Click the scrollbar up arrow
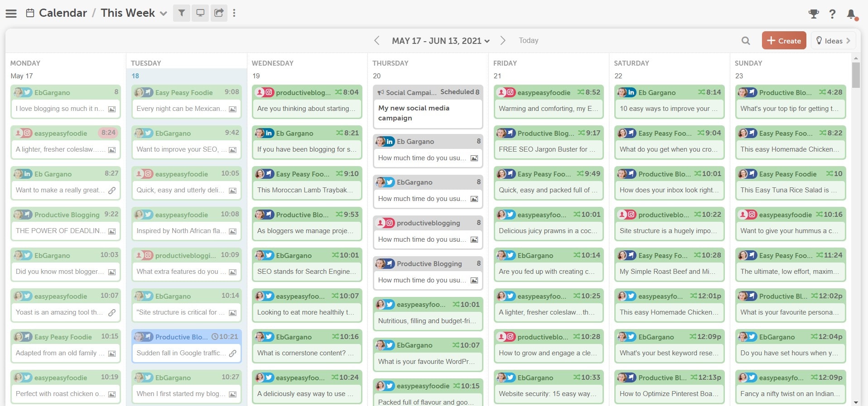This screenshot has height=406, width=868. [856, 58]
